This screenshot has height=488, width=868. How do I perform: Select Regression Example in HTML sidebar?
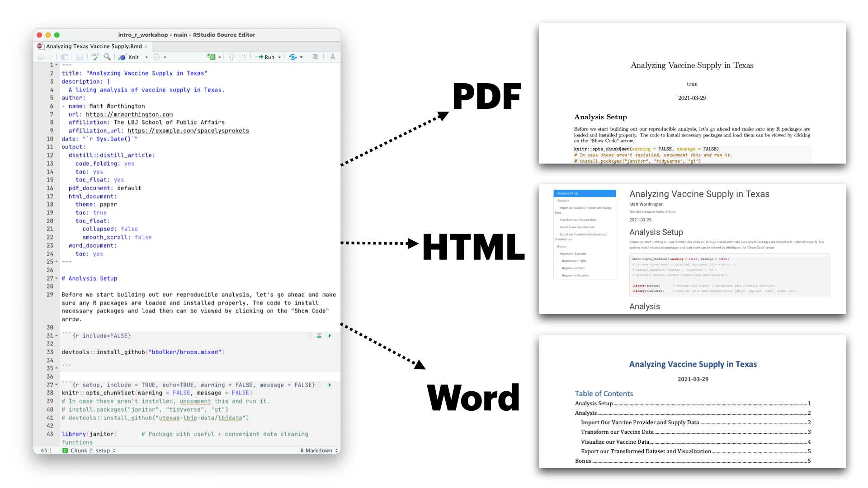(x=573, y=254)
